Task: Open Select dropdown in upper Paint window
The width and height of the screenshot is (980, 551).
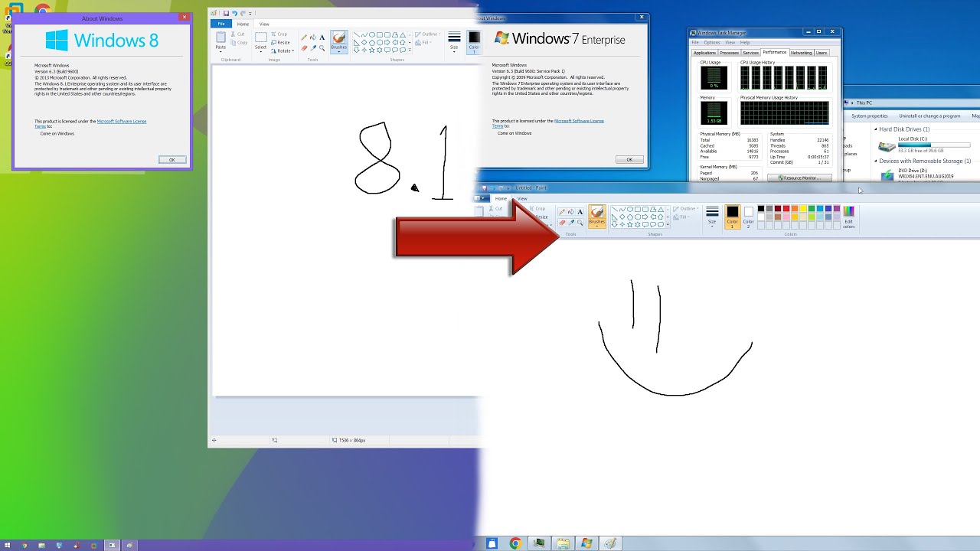Action: (x=260, y=48)
